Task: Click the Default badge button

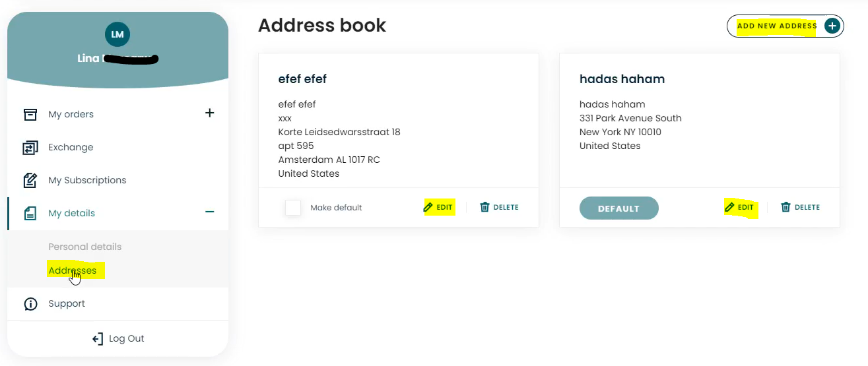Action: point(619,208)
